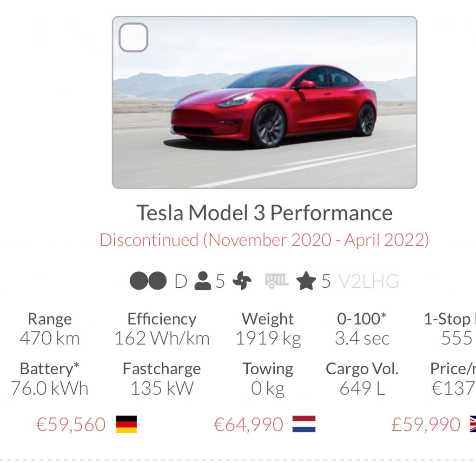Viewport: 476px width, 463px height.
Task: Click the Netherlands flag icon
Action: point(304,424)
